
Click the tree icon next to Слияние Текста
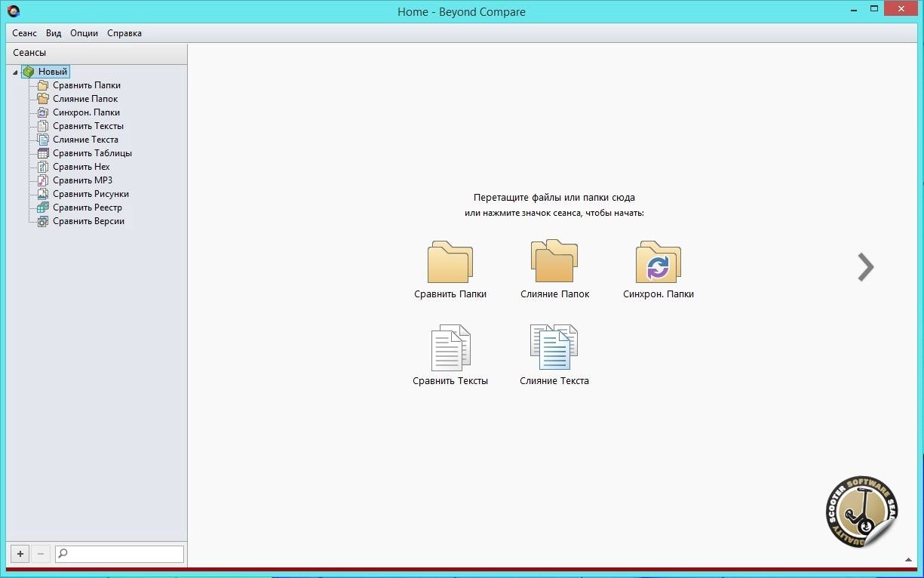point(43,140)
